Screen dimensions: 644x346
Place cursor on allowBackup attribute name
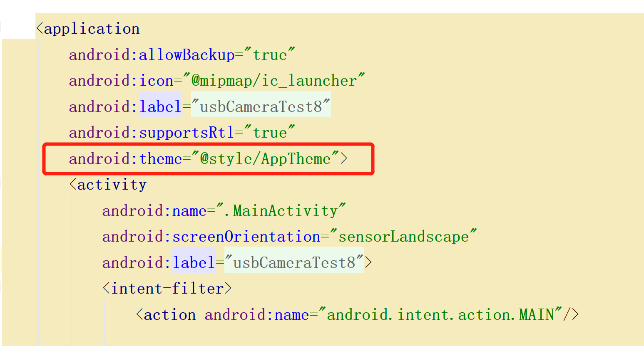186,55
